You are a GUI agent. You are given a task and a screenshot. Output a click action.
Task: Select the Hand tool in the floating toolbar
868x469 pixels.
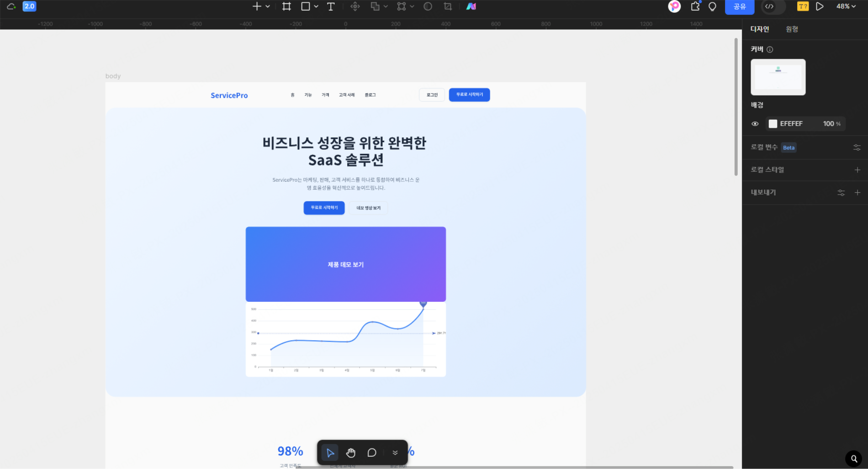[x=350, y=453]
